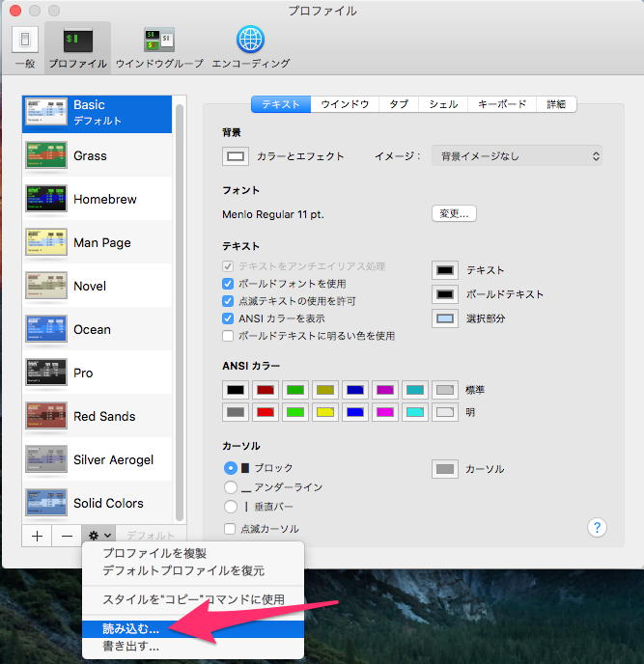
Task: Open the bright cyan ANSI color well
Action: point(415,412)
